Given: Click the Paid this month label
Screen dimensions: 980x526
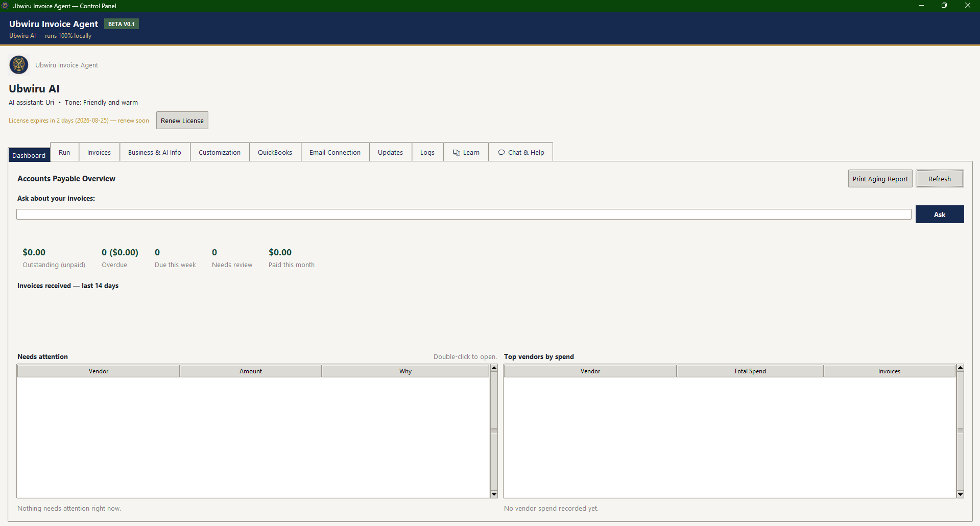Looking at the screenshot, I should 292,265.
